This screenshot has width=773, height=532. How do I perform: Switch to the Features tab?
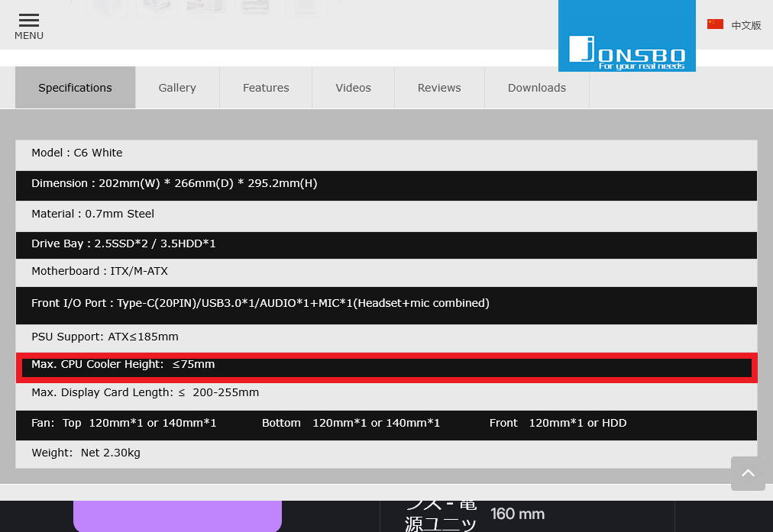click(x=266, y=88)
